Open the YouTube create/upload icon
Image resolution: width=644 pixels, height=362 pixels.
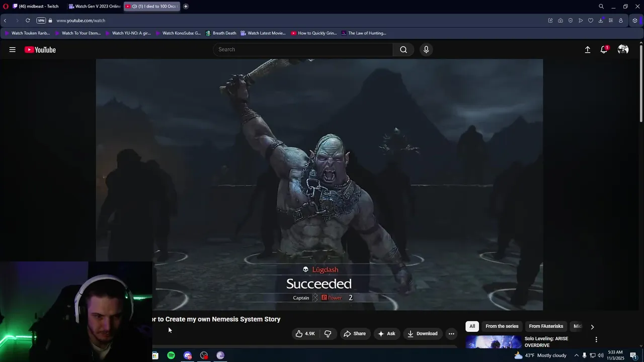coord(587,50)
